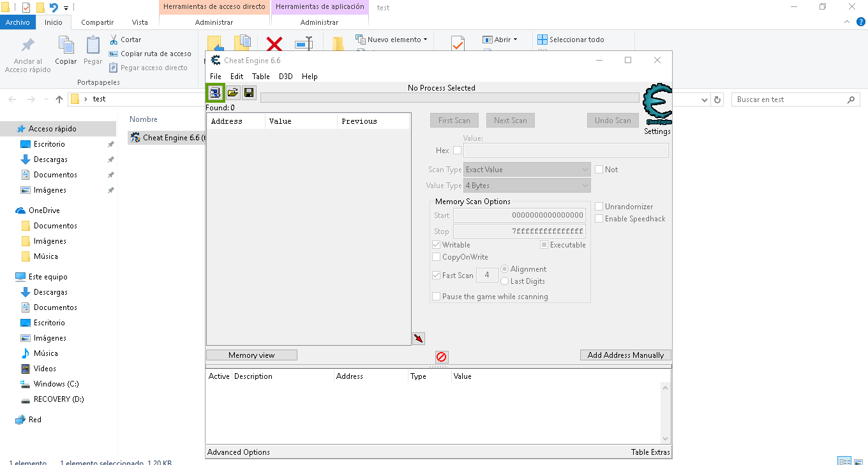The height and width of the screenshot is (465, 868).
Task: Click the floppy disk save table icon
Action: click(x=249, y=93)
